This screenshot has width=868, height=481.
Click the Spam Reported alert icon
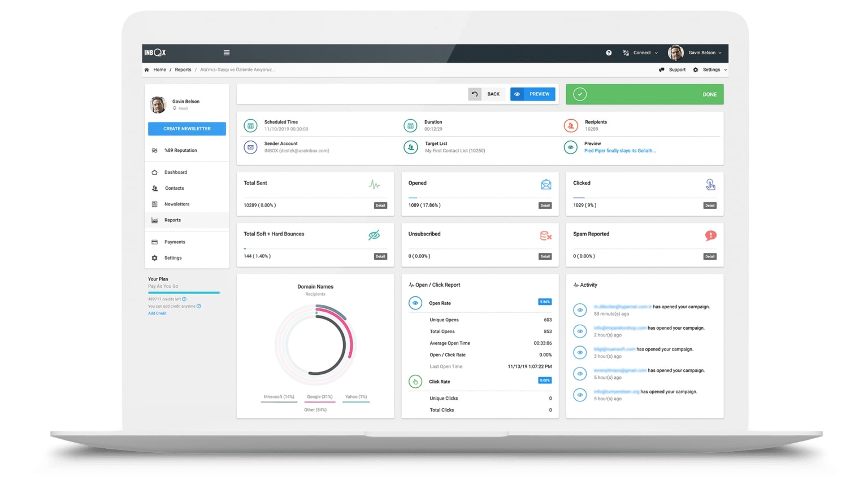click(x=711, y=235)
